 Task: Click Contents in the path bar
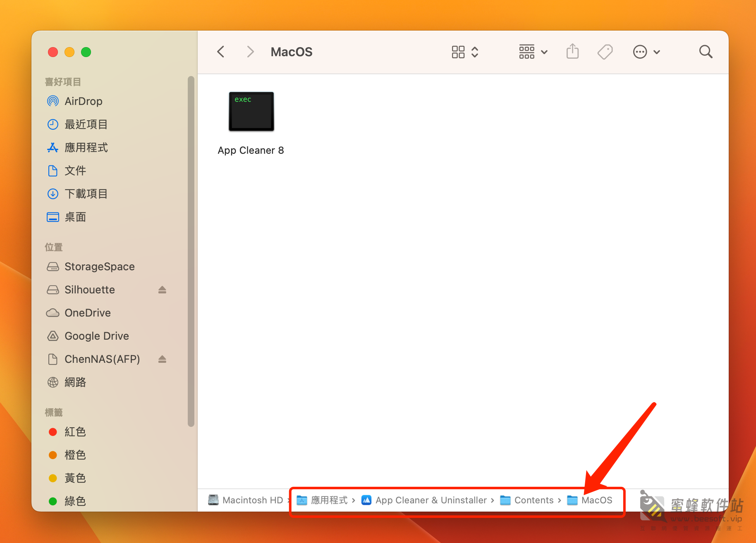pyautogui.click(x=534, y=500)
